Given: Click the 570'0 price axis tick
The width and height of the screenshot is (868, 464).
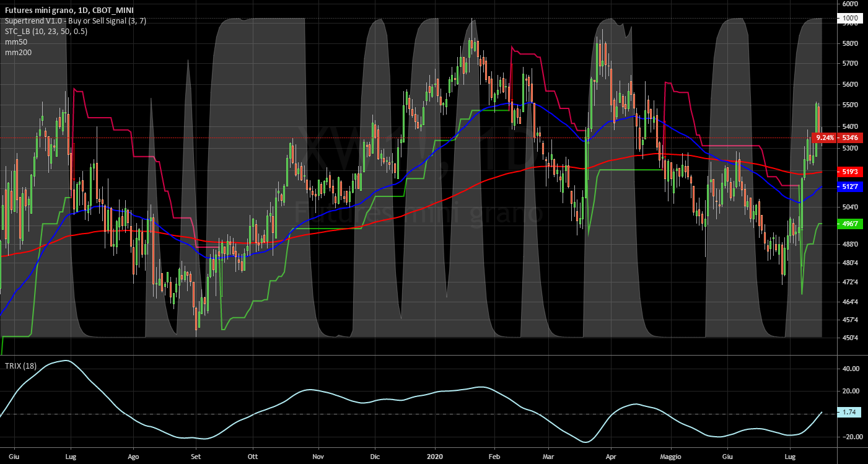Looking at the screenshot, I should [850, 64].
